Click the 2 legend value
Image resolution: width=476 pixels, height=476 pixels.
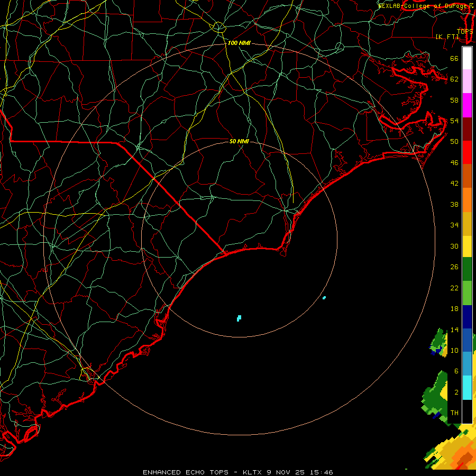click(x=456, y=392)
